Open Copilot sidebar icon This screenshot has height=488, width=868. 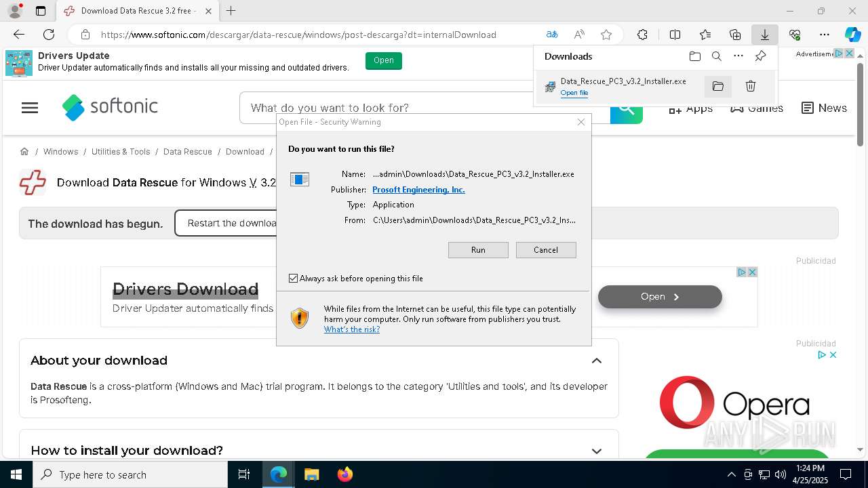point(852,35)
